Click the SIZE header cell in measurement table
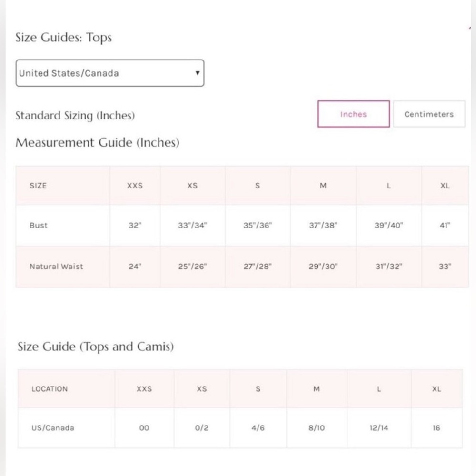Screen dimensions: 476x476 coord(63,186)
